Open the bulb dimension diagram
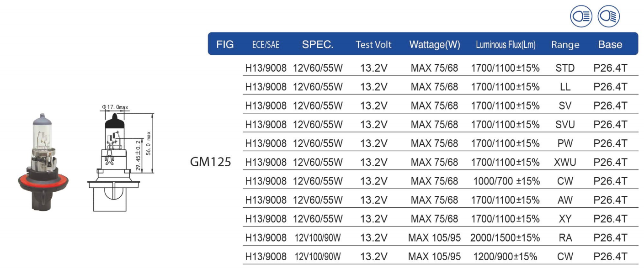This screenshot has height=279, width=644. tap(121, 158)
